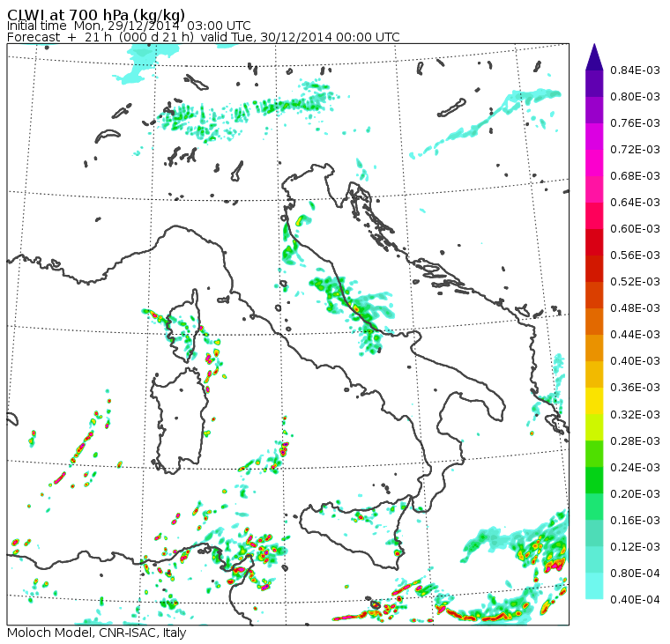Viewport: 670px width, 644px height.
Task: Select the 0.24E-03 scale label
Action: click(635, 467)
